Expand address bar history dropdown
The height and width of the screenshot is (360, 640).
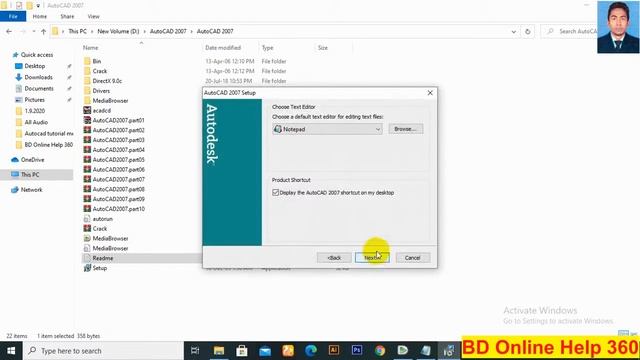click(513, 31)
